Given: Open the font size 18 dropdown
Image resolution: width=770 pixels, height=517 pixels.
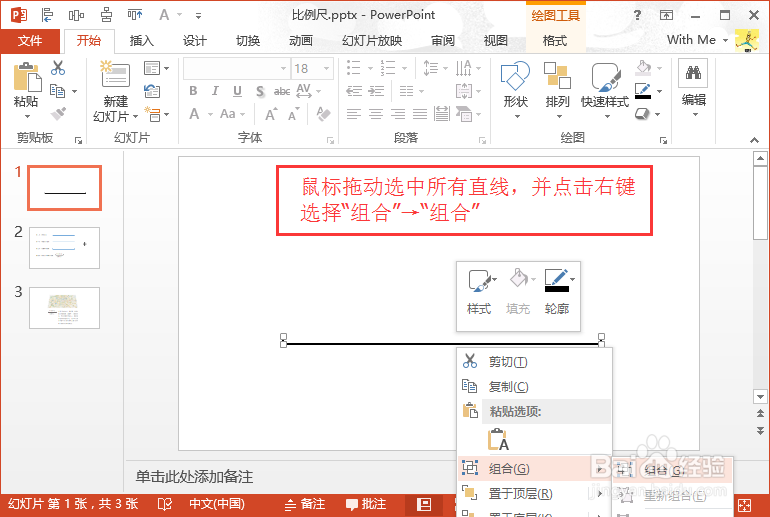Looking at the screenshot, I should coord(327,69).
